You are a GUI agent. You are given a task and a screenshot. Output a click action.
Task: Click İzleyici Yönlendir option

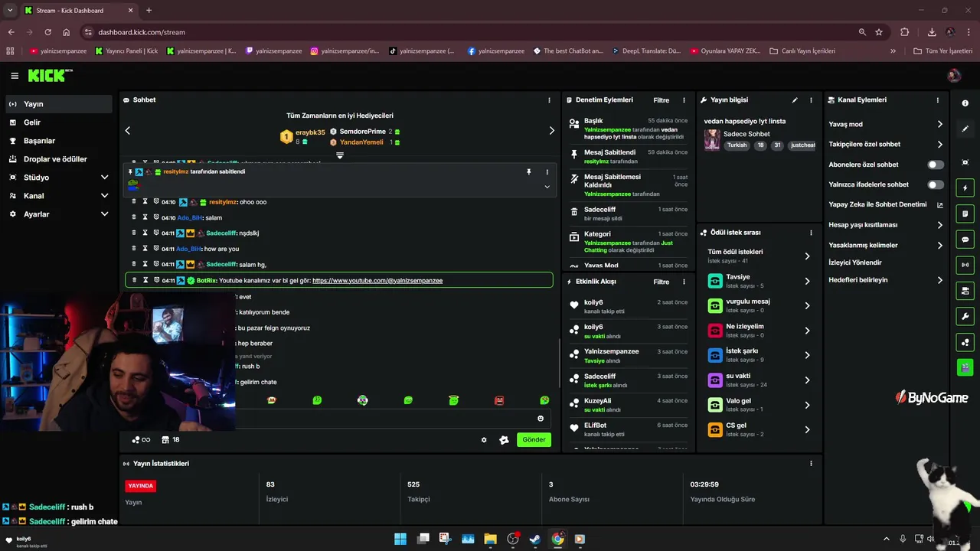pyautogui.click(x=855, y=262)
